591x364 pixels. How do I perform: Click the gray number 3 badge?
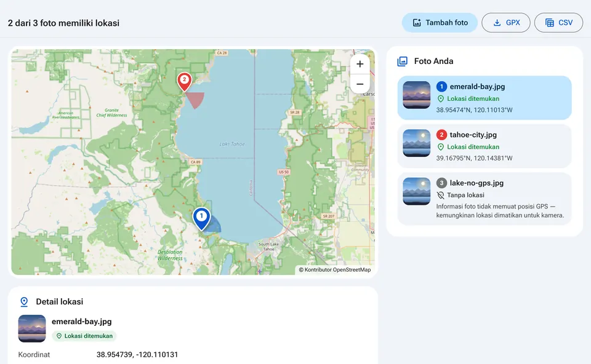tap(442, 183)
